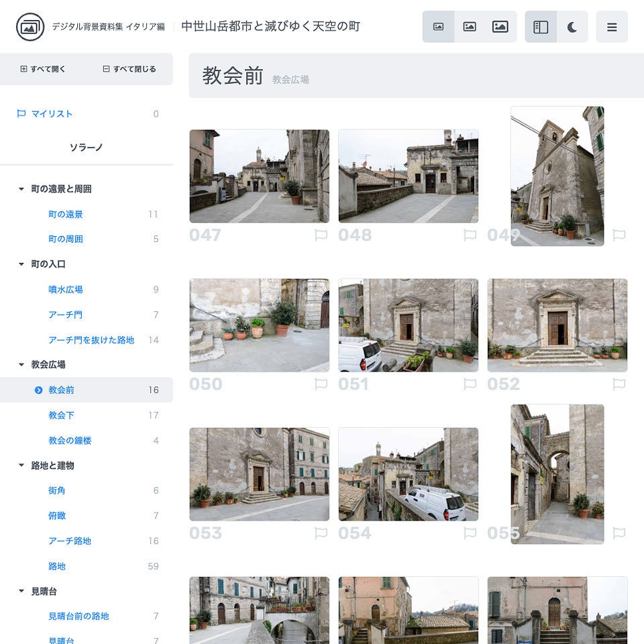This screenshot has width=644, height=644.
Task: Flag image 054 to my list
Action: (x=470, y=533)
